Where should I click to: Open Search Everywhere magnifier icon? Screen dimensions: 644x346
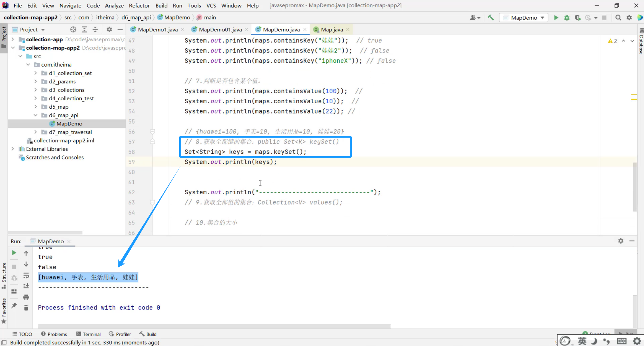618,18
